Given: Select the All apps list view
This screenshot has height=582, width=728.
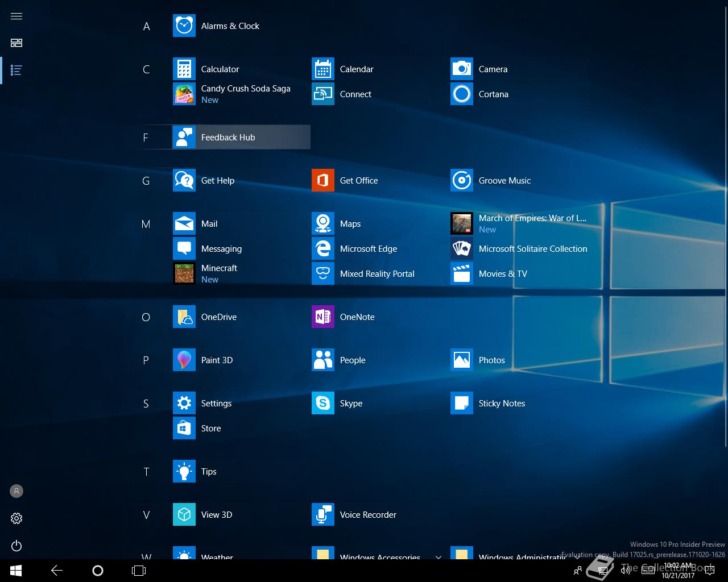Looking at the screenshot, I should [16, 70].
